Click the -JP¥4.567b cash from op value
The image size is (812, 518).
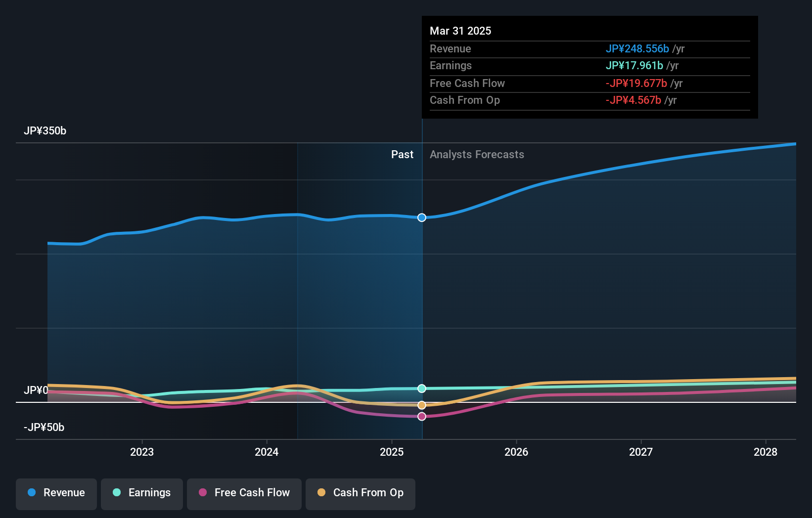point(633,100)
